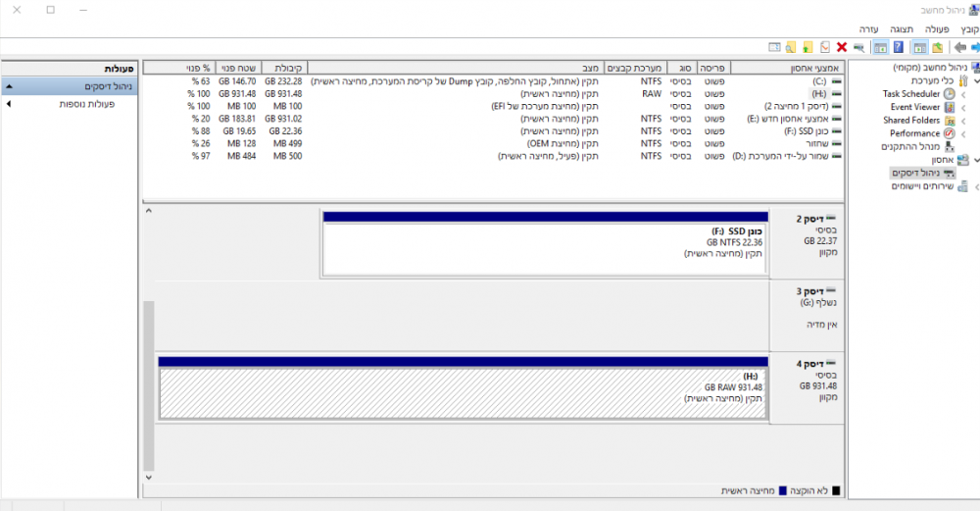The width and height of the screenshot is (980, 511).
Task: Select the Task Scheduler clock icon
Action: pyautogui.click(x=950, y=94)
